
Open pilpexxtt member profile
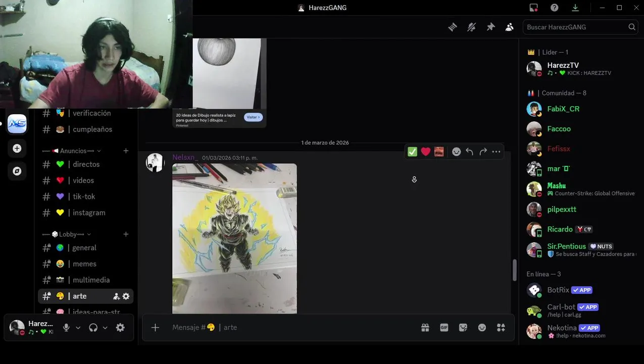coord(580,209)
